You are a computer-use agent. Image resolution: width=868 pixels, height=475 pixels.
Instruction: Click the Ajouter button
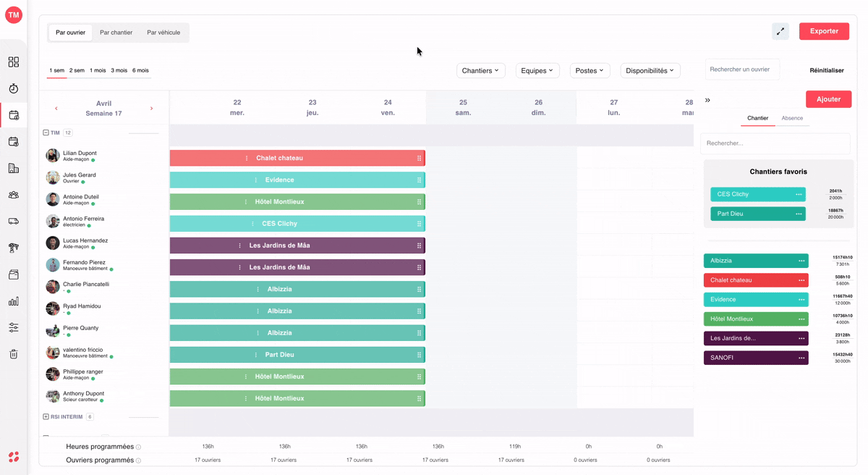click(828, 99)
